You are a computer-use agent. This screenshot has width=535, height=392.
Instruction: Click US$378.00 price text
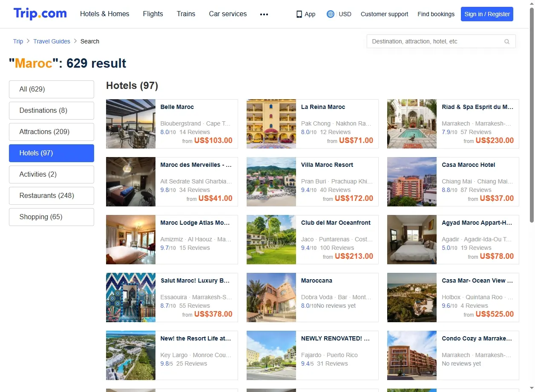pos(213,314)
